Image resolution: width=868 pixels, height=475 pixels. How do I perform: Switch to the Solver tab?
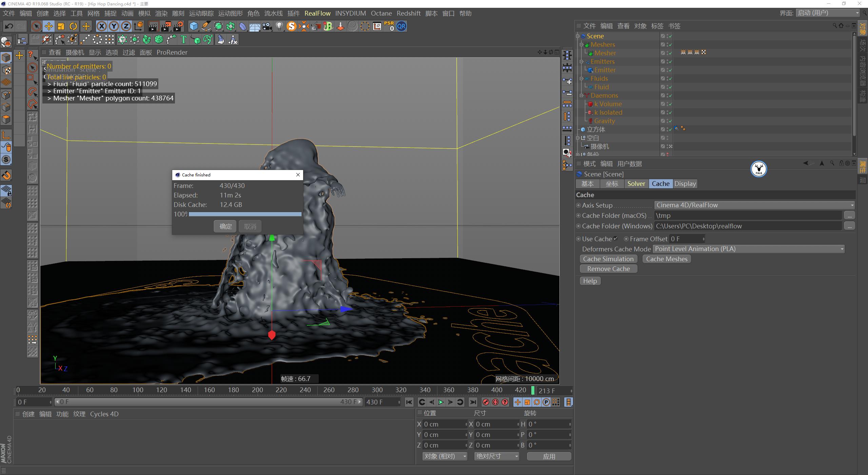coord(636,184)
